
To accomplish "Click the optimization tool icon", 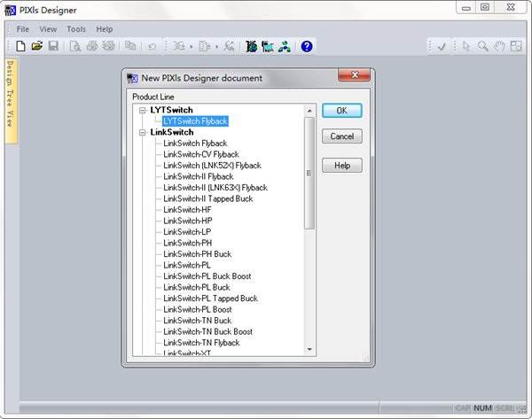I will click(x=229, y=46).
